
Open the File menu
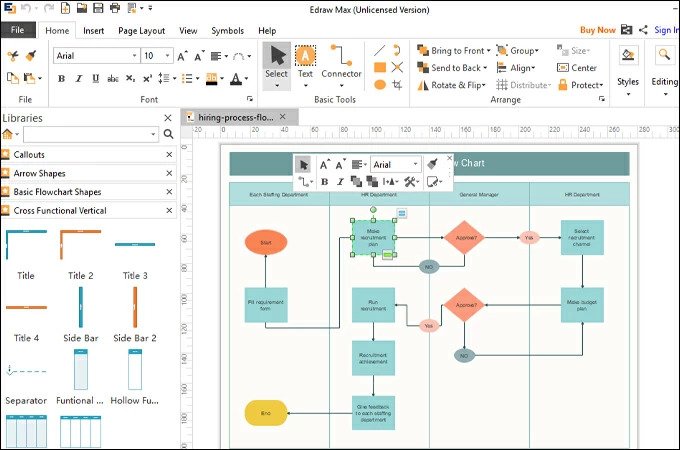[17, 30]
